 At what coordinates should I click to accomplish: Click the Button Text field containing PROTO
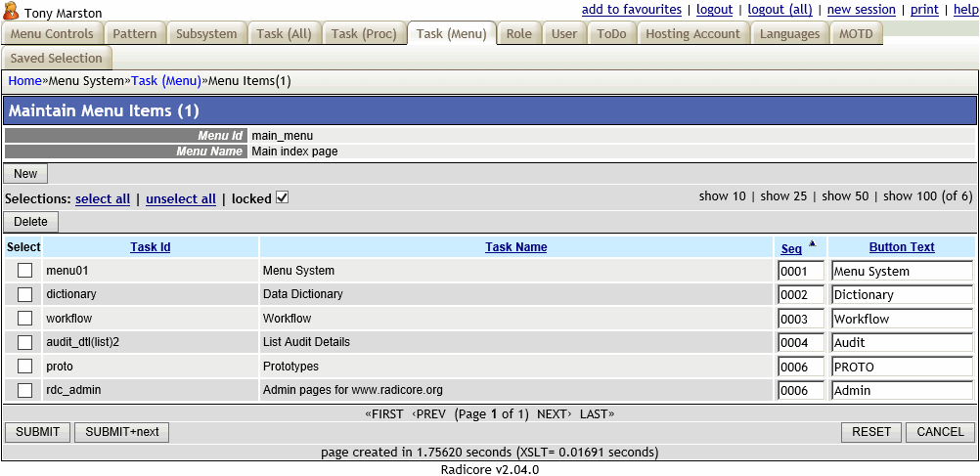(901, 367)
